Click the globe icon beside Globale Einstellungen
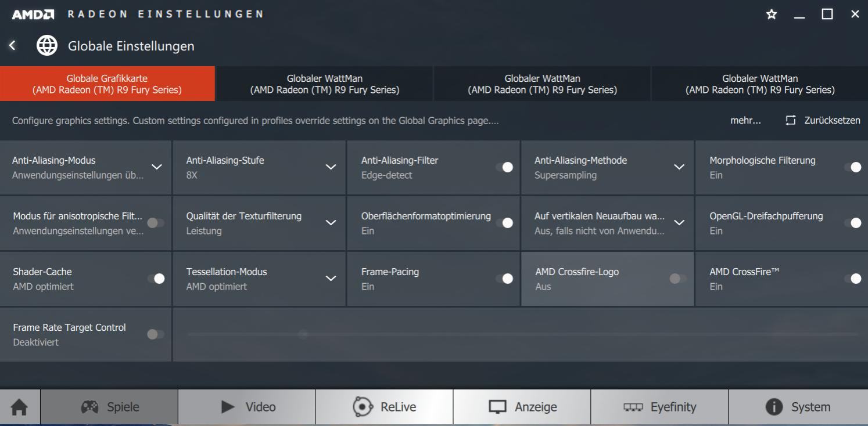 tap(47, 45)
